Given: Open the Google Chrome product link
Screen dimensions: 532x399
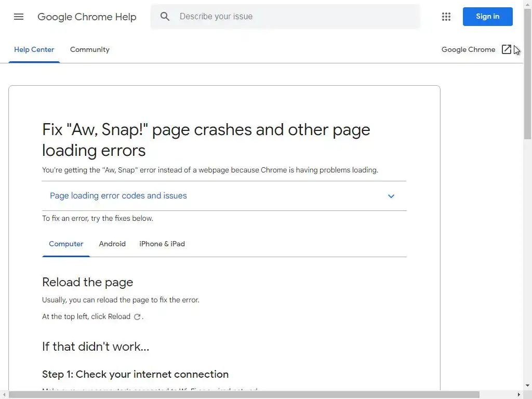Looking at the screenshot, I should [468, 49].
